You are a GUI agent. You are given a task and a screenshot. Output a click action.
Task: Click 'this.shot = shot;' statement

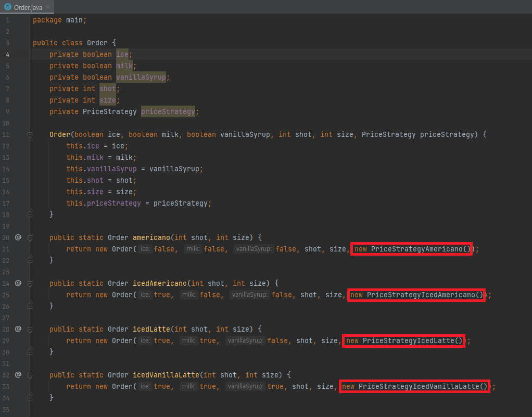[101, 180]
